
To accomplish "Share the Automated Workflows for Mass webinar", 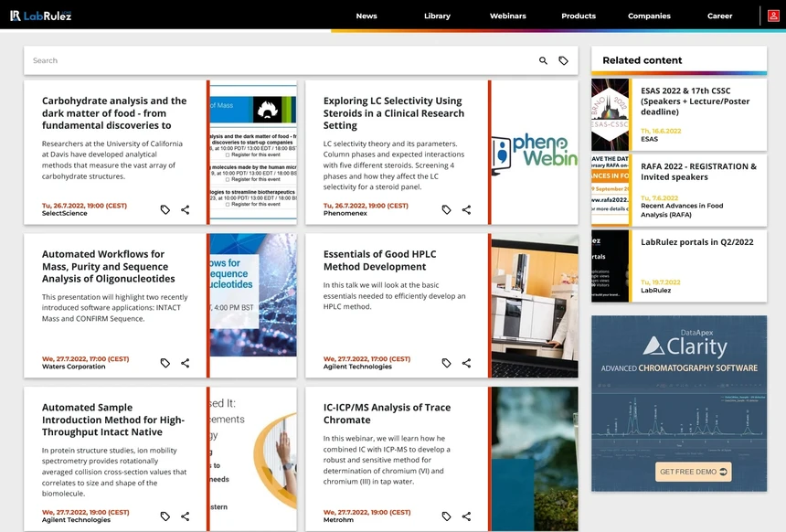I will (185, 363).
